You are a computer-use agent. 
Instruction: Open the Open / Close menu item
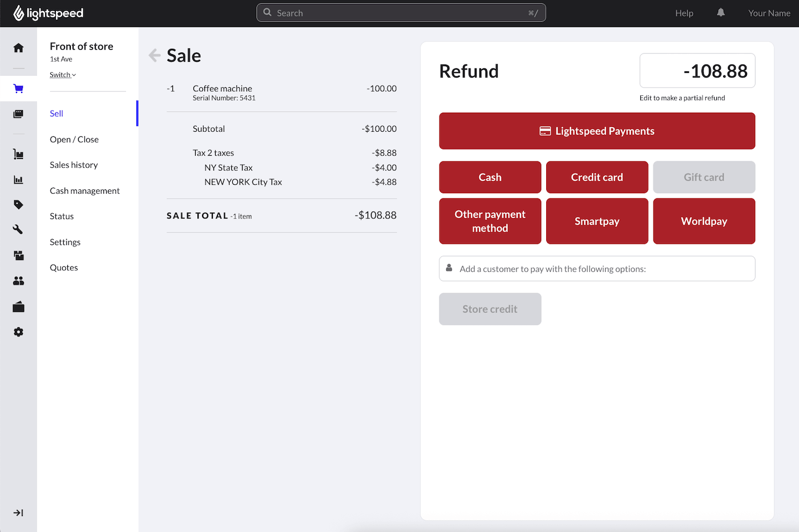coord(74,139)
